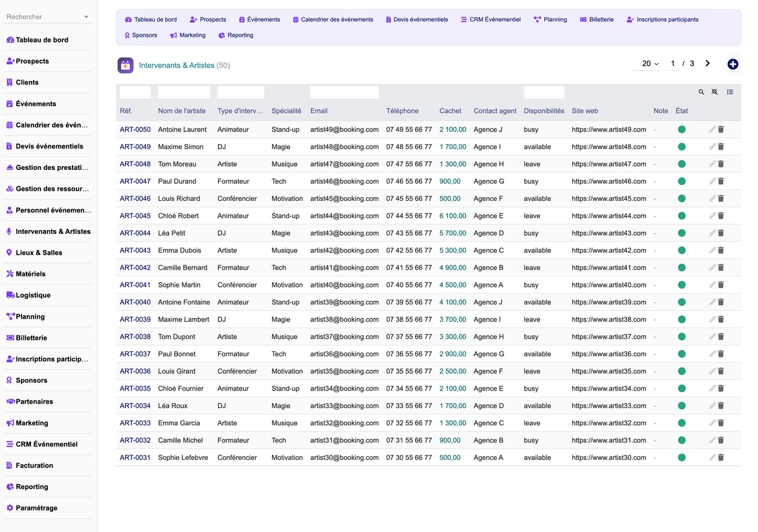Toggle the green État dot for ART-0034
This screenshot has width=758, height=532.
pos(682,406)
